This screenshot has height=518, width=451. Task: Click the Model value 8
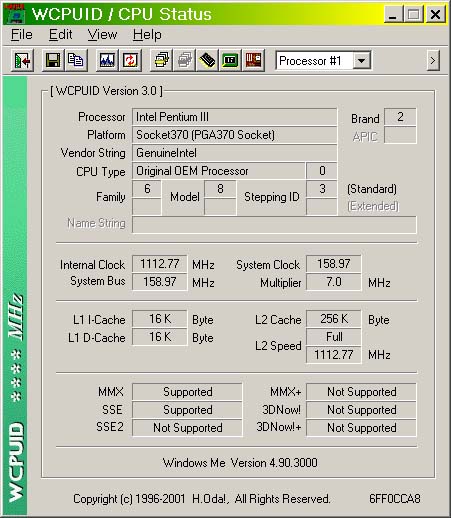[220, 189]
